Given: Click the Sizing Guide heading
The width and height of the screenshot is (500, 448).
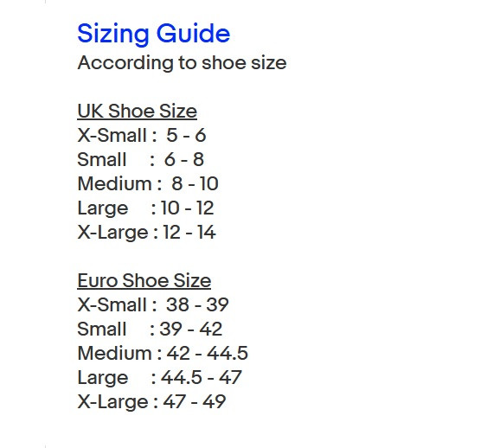Looking at the screenshot, I should (154, 34).
